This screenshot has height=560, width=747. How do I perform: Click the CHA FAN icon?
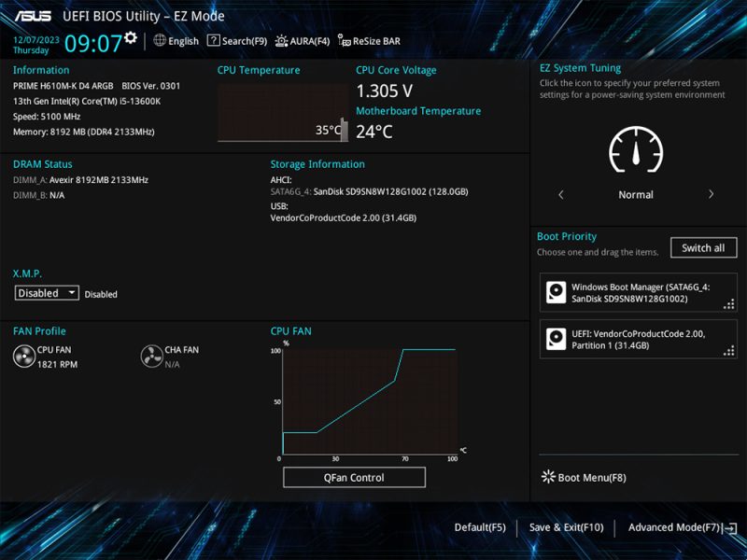[152, 357]
